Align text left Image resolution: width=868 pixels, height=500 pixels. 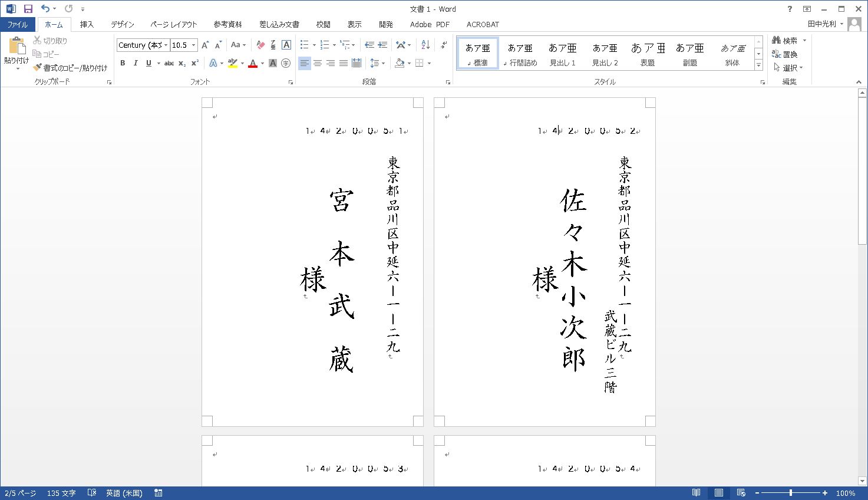pos(304,63)
